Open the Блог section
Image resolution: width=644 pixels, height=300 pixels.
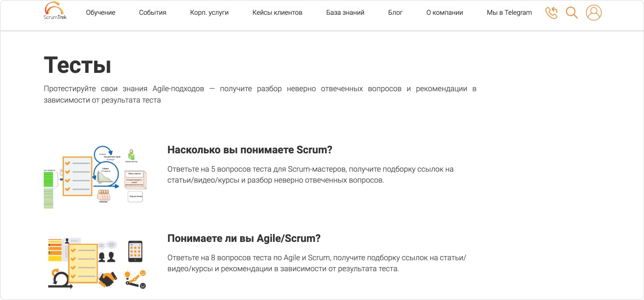coord(396,12)
